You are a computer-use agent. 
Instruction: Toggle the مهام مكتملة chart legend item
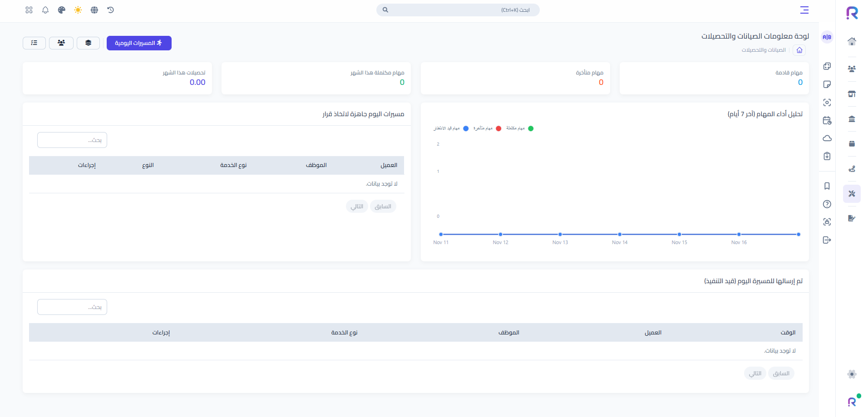point(520,128)
